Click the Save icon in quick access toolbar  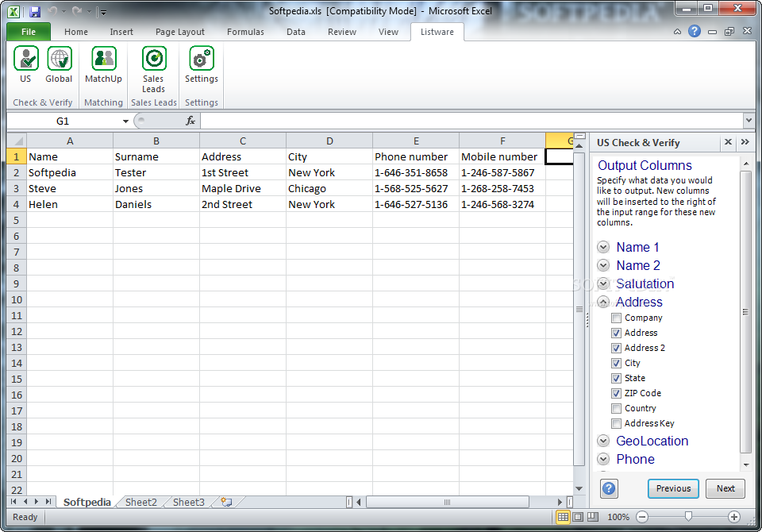tap(34, 12)
